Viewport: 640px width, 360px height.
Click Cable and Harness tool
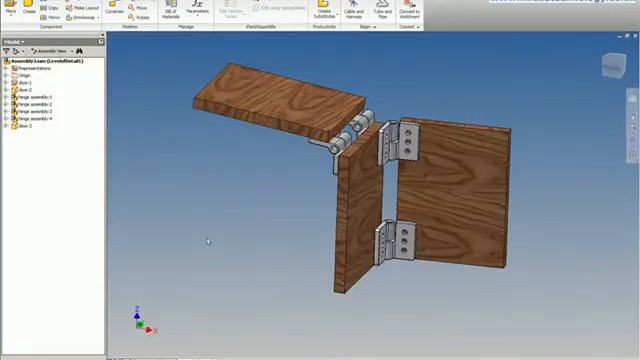[x=354, y=10]
